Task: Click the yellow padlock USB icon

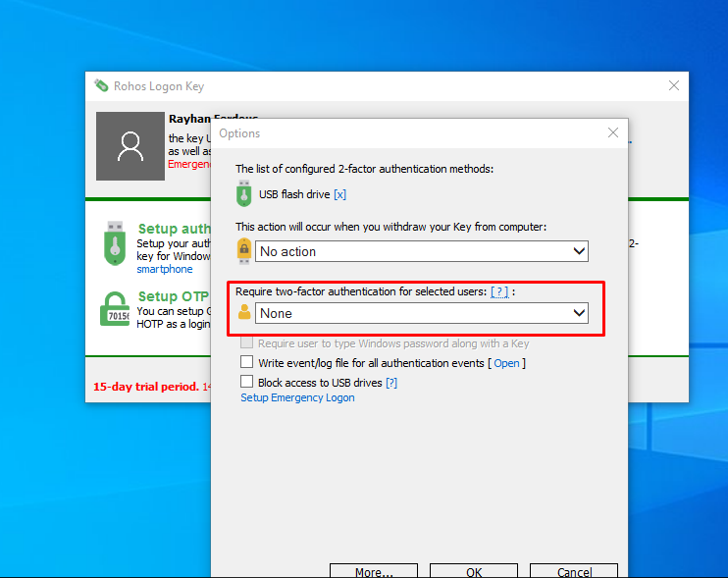Action: click(x=244, y=251)
